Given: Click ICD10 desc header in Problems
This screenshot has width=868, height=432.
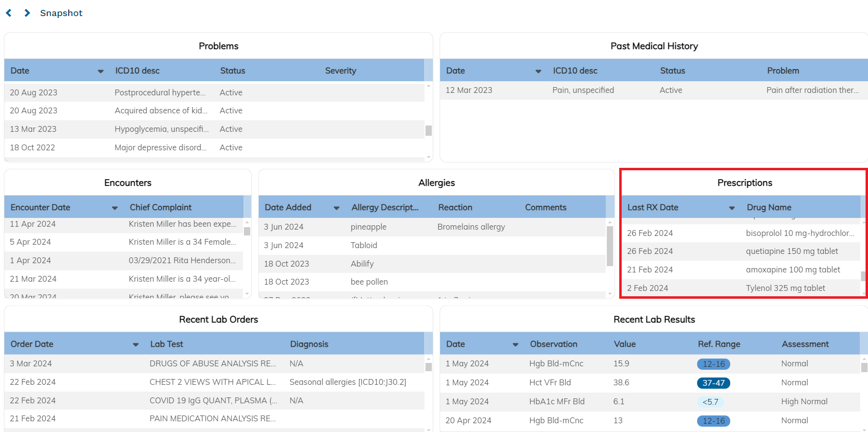Looking at the screenshot, I should pyautogui.click(x=137, y=71).
